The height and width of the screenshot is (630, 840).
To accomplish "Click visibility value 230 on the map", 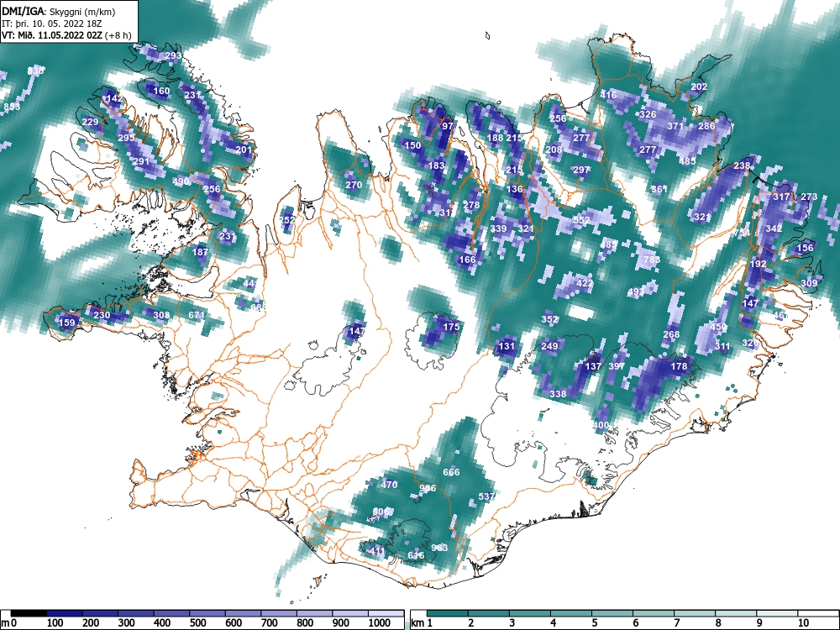I will (x=102, y=315).
